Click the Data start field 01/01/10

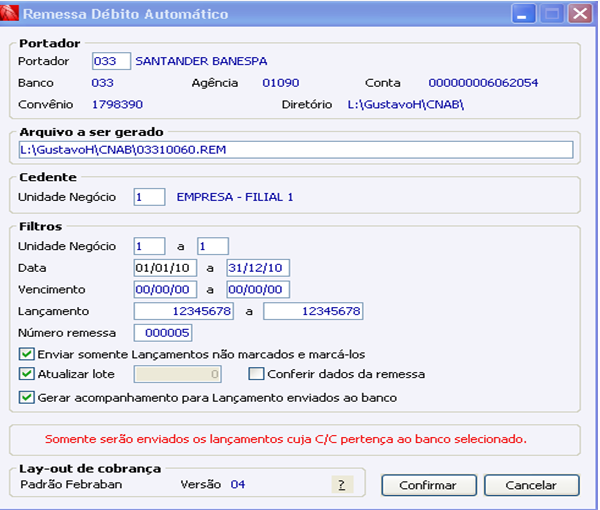[x=165, y=268]
